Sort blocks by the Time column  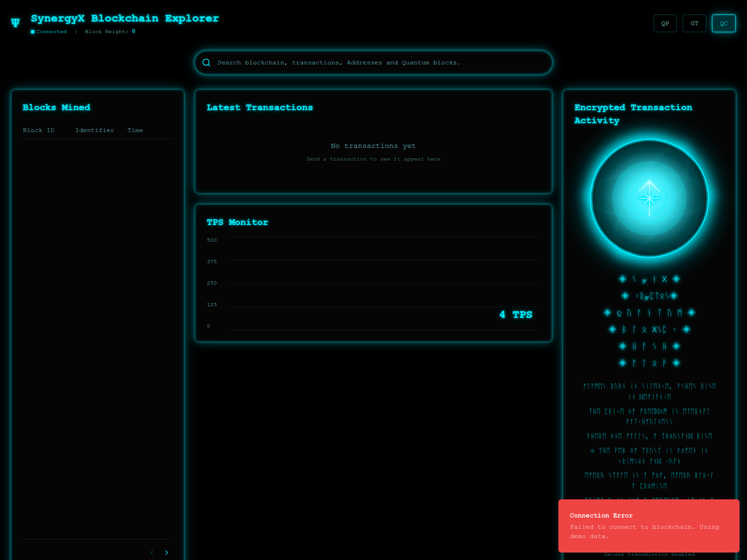click(x=135, y=130)
